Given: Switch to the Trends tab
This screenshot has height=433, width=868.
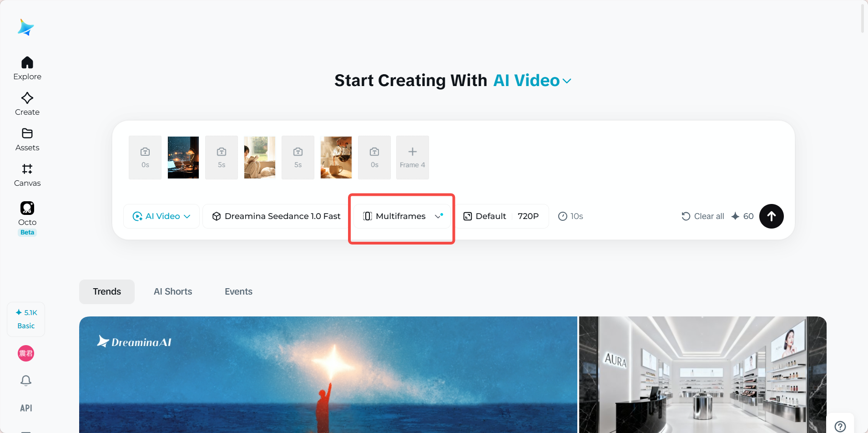Looking at the screenshot, I should coord(107,292).
